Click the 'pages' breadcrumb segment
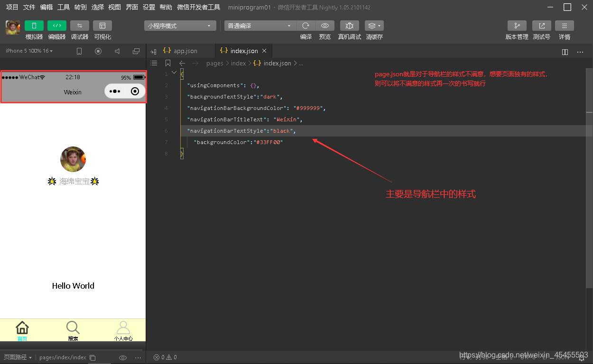593x364 pixels. click(215, 63)
